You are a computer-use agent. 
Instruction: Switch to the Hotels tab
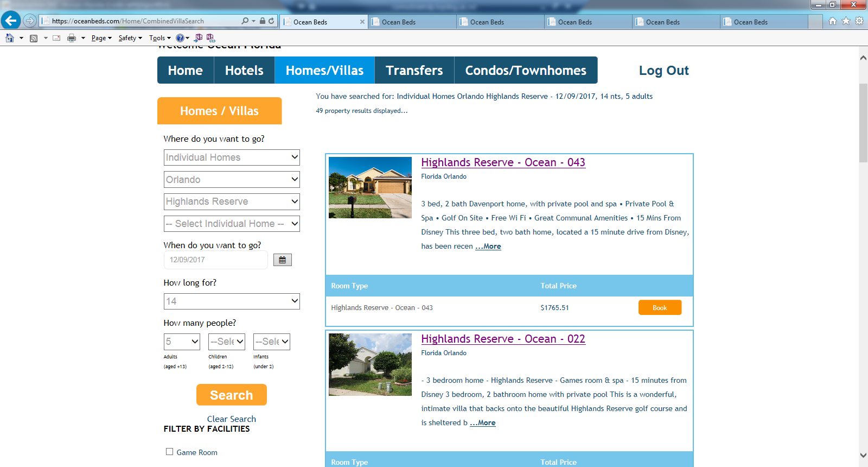tap(244, 70)
